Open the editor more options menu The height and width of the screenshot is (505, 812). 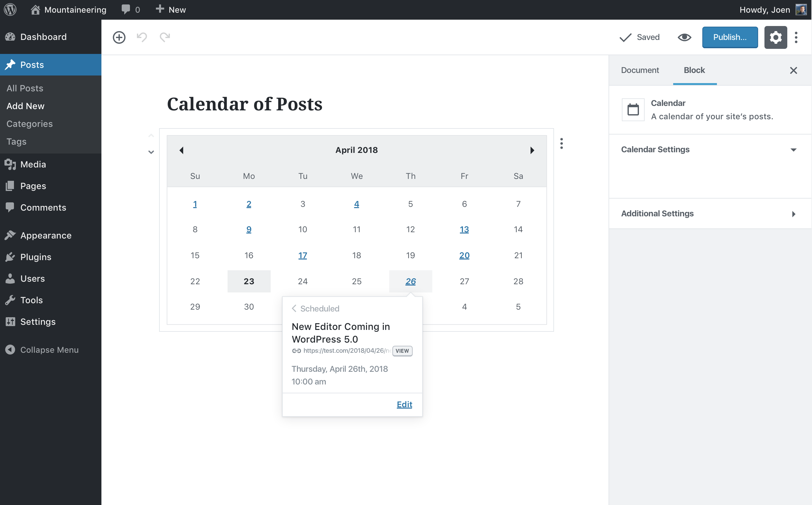[x=796, y=37]
